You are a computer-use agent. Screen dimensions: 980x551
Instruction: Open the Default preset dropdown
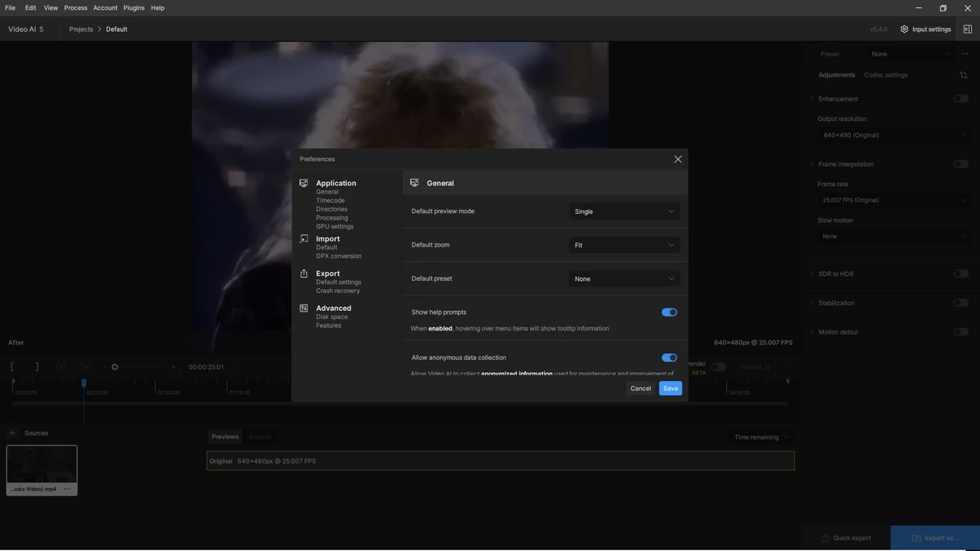click(x=624, y=279)
